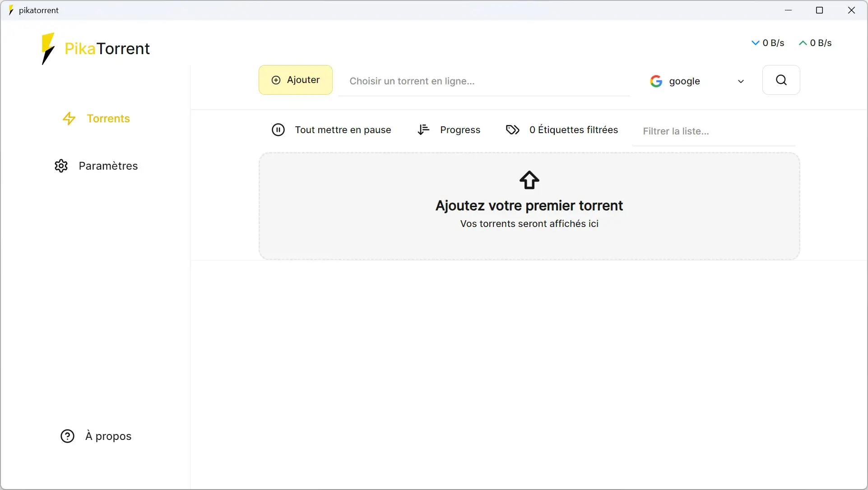This screenshot has height=490, width=868.
Task: Click Tout mettre en pause
Action: click(331, 130)
